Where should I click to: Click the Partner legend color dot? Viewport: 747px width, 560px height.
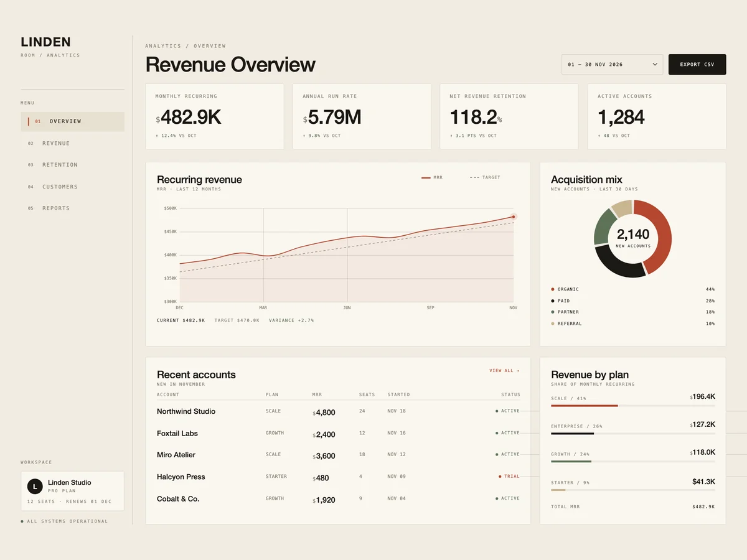tap(553, 312)
